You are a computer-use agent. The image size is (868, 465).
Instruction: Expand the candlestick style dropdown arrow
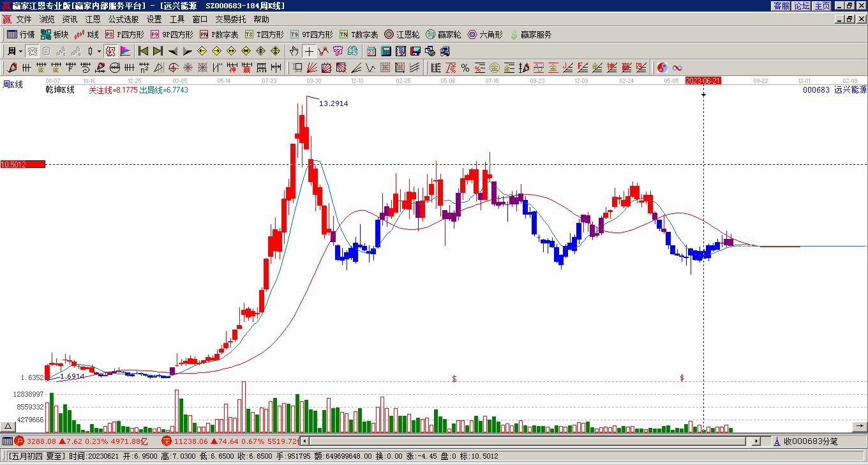pyautogui.click(x=99, y=51)
